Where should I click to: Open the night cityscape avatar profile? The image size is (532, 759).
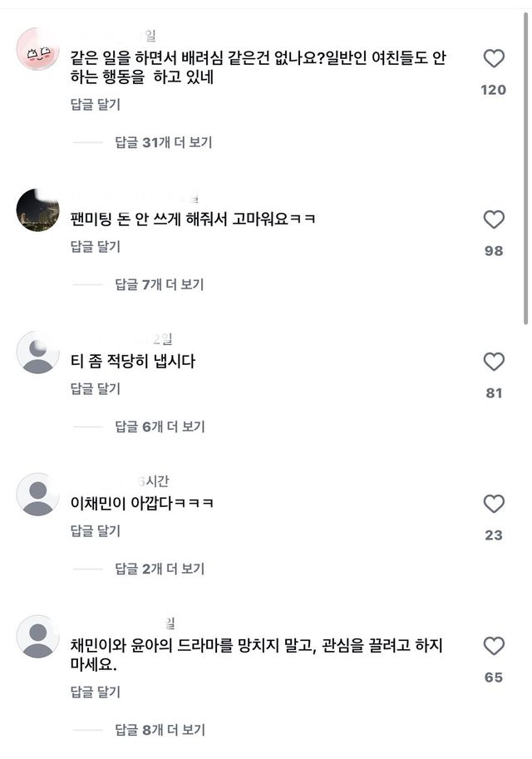(37, 210)
